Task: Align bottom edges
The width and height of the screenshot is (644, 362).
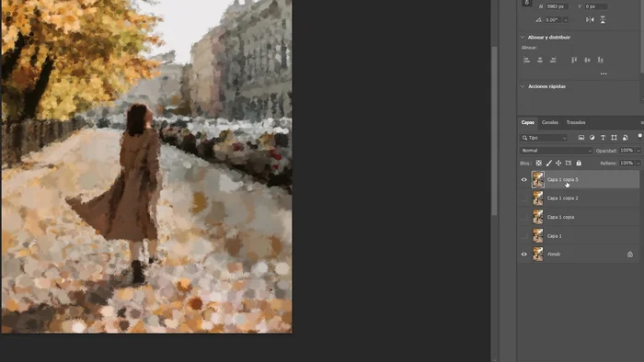Action: pos(601,60)
